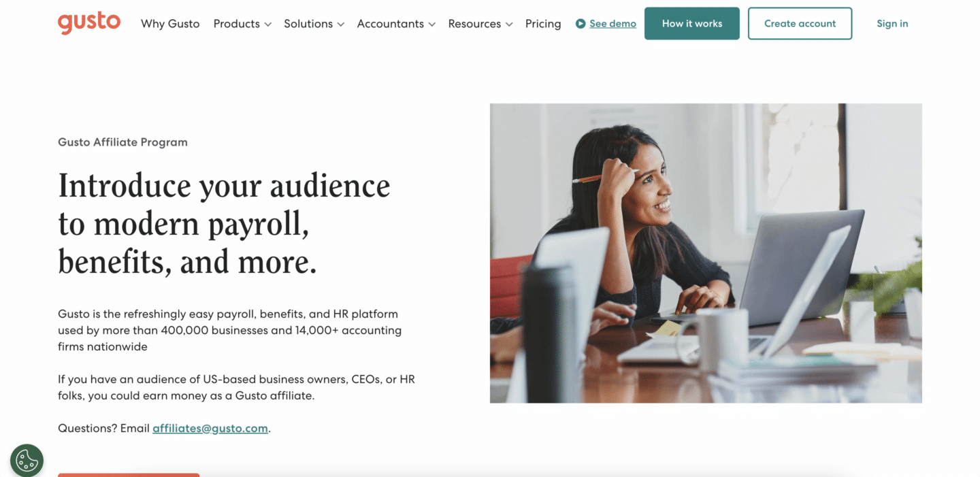
Task: Click the Introduce your audience headline
Action: point(224,224)
